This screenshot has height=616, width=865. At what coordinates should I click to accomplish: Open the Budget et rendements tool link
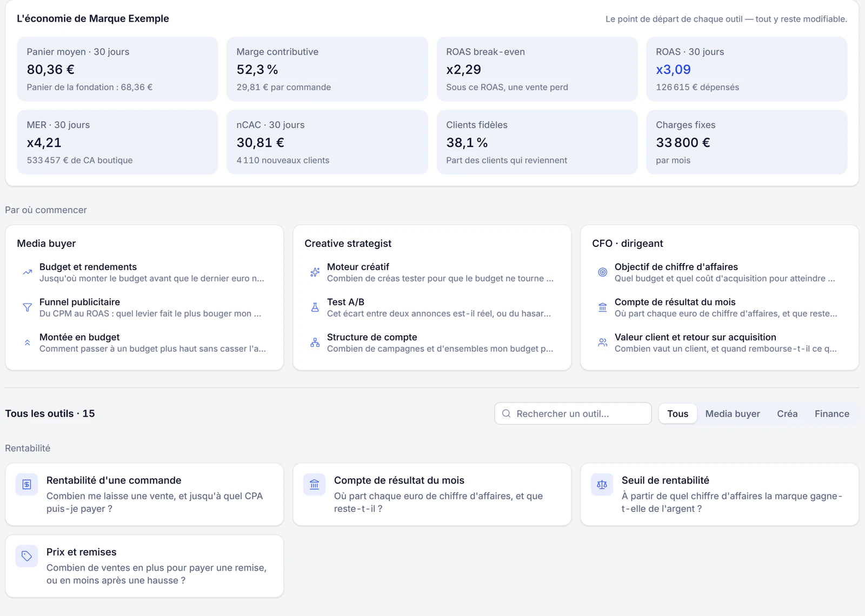point(144,272)
